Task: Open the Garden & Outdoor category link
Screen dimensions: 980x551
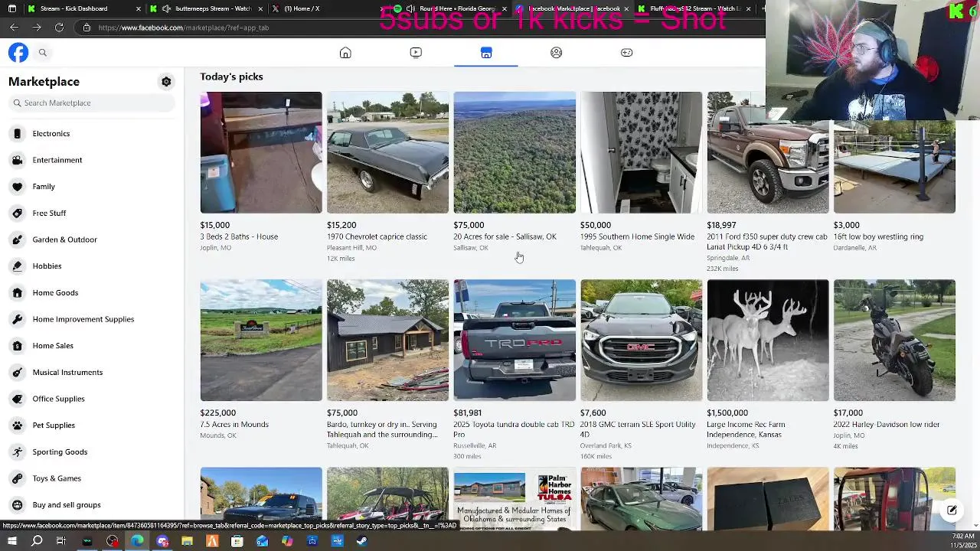Action: [x=92, y=240]
